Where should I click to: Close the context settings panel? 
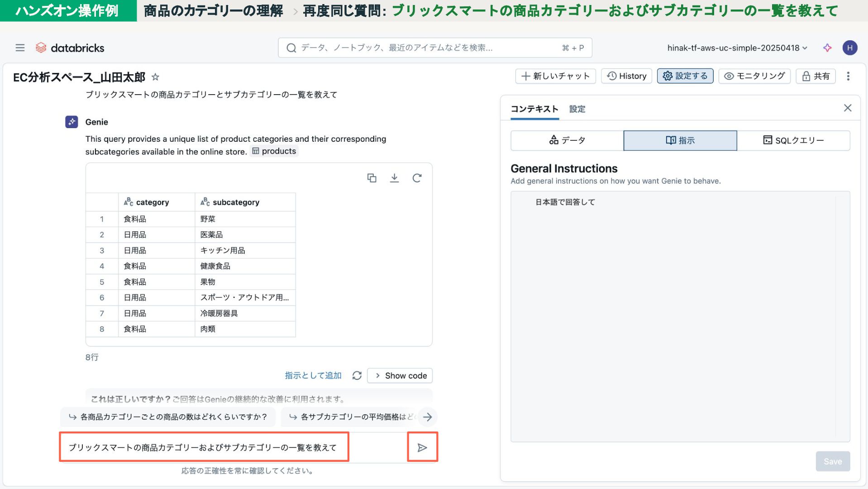(x=847, y=108)
